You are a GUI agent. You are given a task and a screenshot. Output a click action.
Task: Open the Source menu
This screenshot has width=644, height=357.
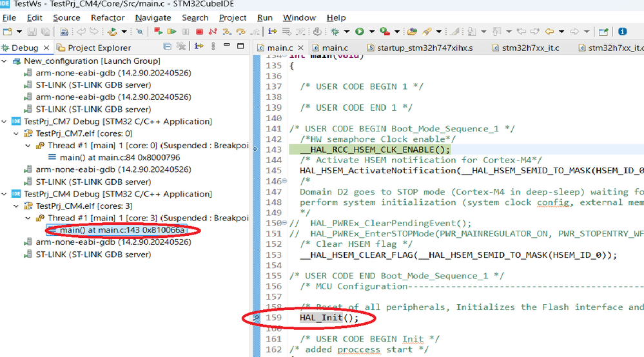click(66, 17)
